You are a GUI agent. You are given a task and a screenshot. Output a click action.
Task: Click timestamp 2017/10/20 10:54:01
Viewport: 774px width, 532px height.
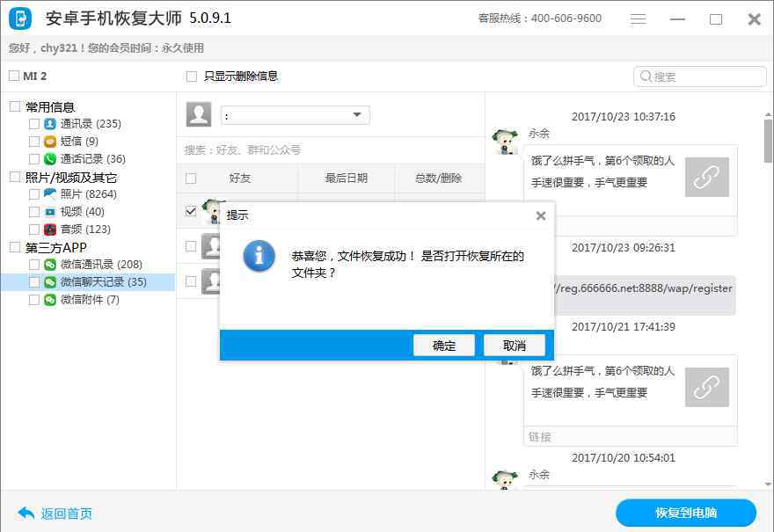623,458
